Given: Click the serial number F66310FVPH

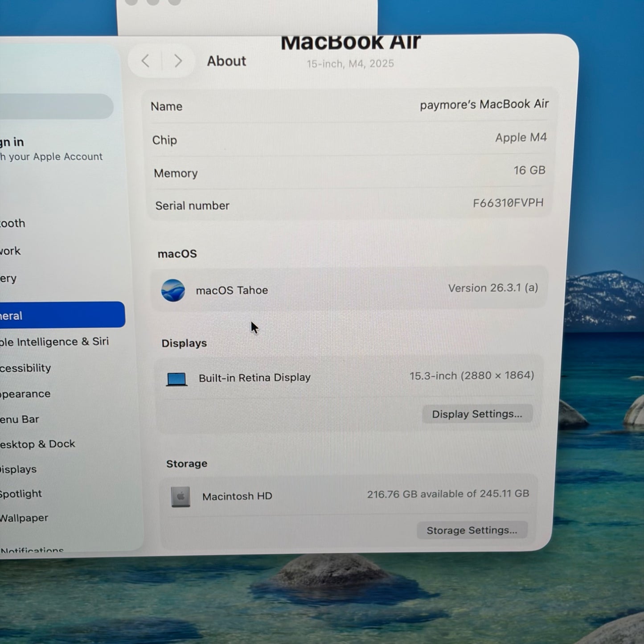Looking at the screenshot, I should point(508,203).
